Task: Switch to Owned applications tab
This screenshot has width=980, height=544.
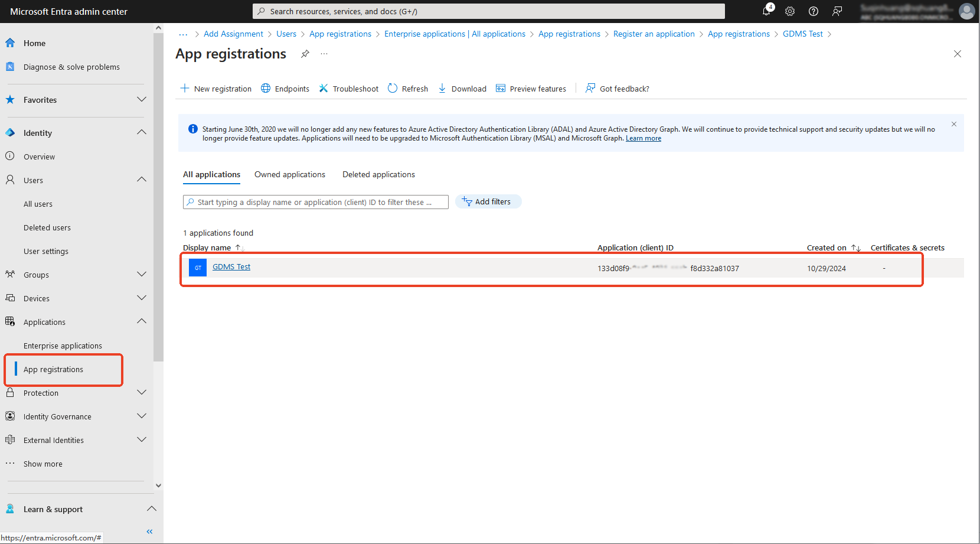Action: pyautogui.click(x=290, y=174)
